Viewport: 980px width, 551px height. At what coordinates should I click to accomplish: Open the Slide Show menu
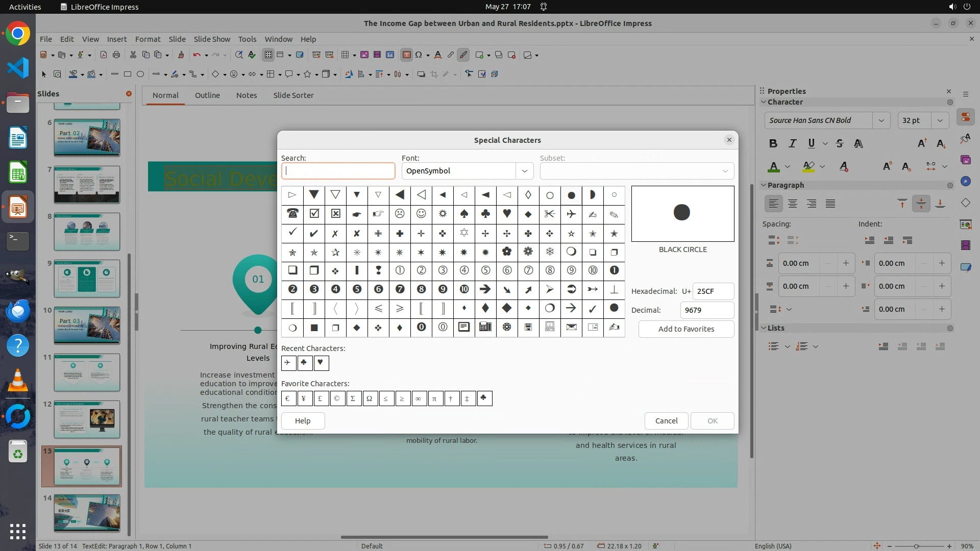coord(212,39)
